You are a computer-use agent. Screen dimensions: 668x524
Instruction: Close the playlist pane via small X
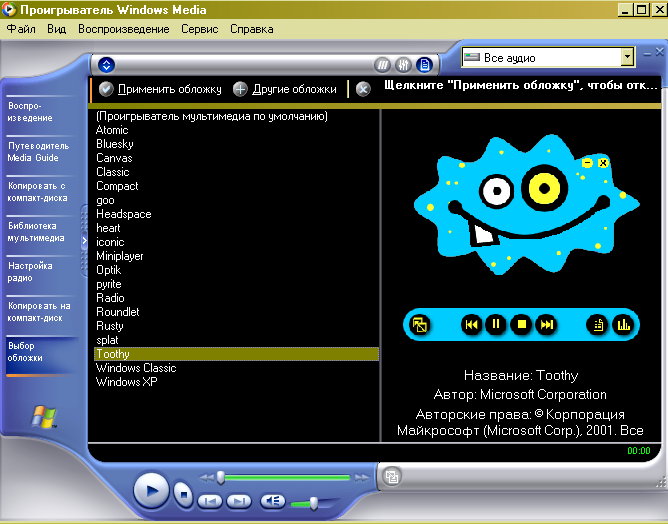(659, 52)
